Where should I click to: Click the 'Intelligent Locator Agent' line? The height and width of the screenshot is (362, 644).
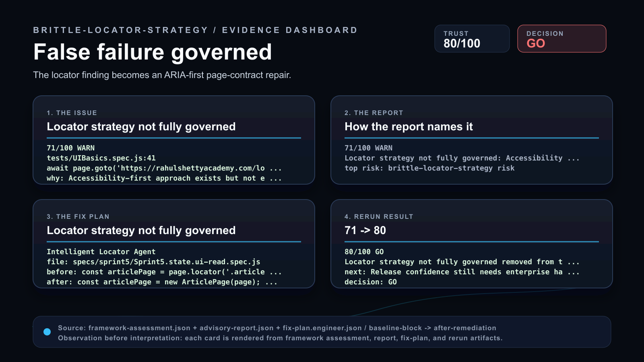point(101,252)
